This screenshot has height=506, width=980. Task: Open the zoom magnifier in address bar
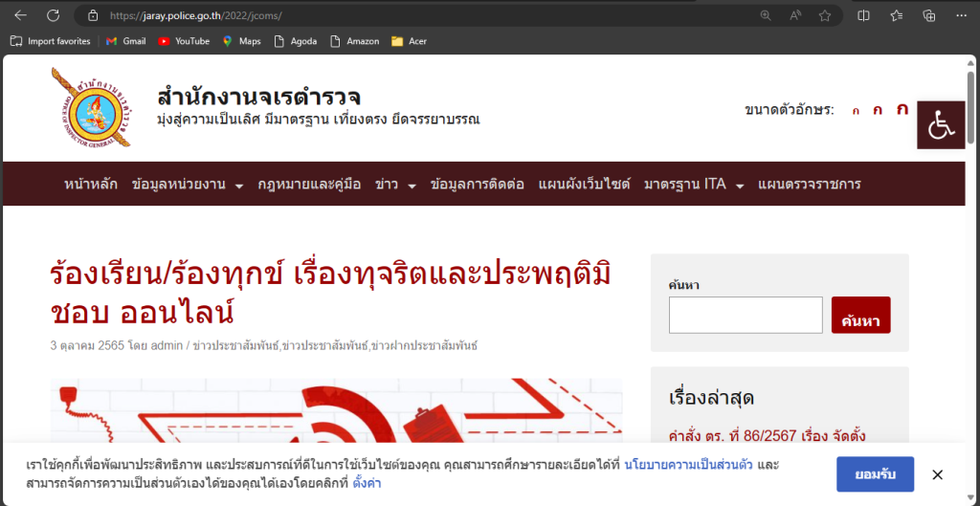[765, 15]
